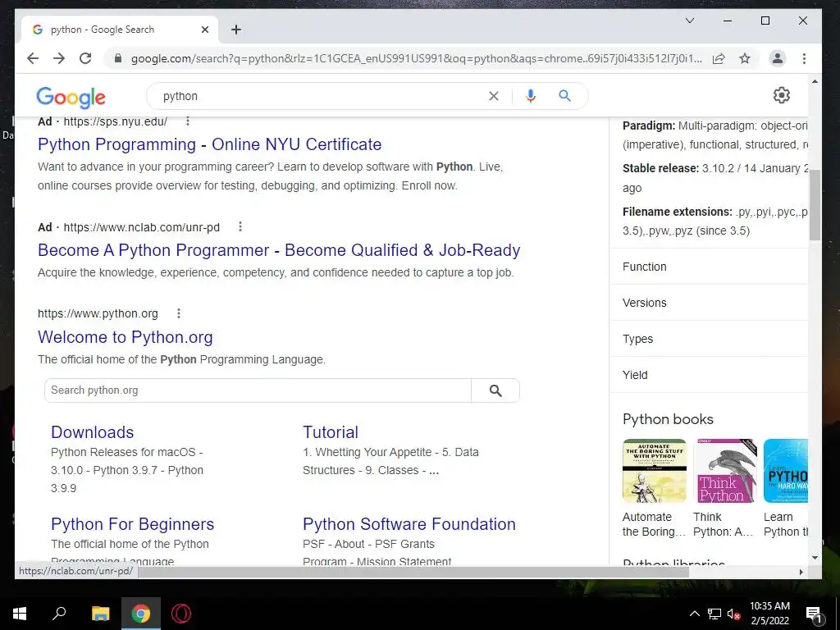Click the Stable release label

point(660,168)
